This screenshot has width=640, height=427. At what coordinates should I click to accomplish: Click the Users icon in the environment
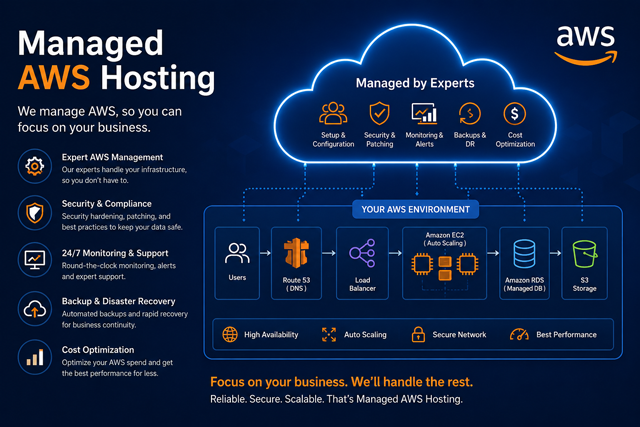[x=237, y=254]
